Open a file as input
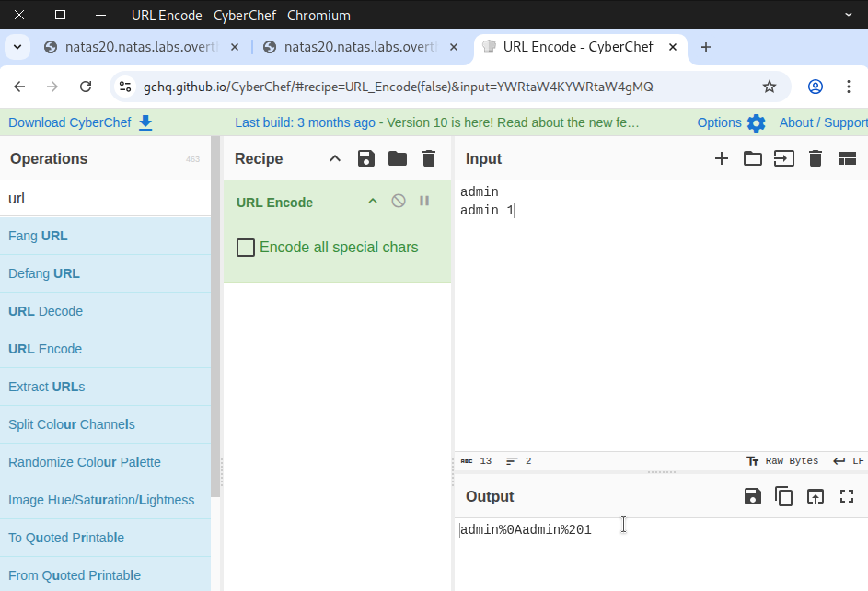This screenshot has width=868, height=591. point(753,158)
